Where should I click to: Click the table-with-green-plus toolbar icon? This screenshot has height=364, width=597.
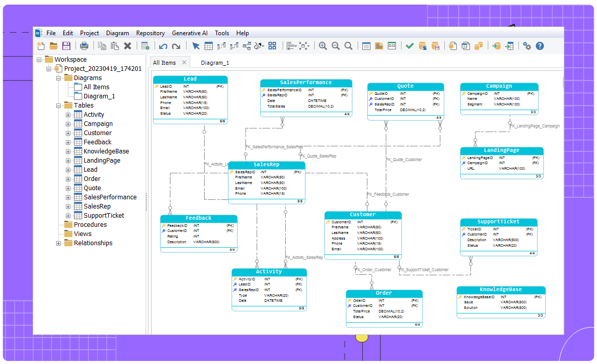[x=145, y=46]
